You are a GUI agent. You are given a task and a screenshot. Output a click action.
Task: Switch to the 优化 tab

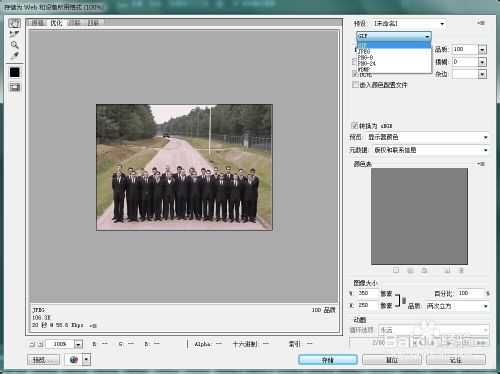56,23
